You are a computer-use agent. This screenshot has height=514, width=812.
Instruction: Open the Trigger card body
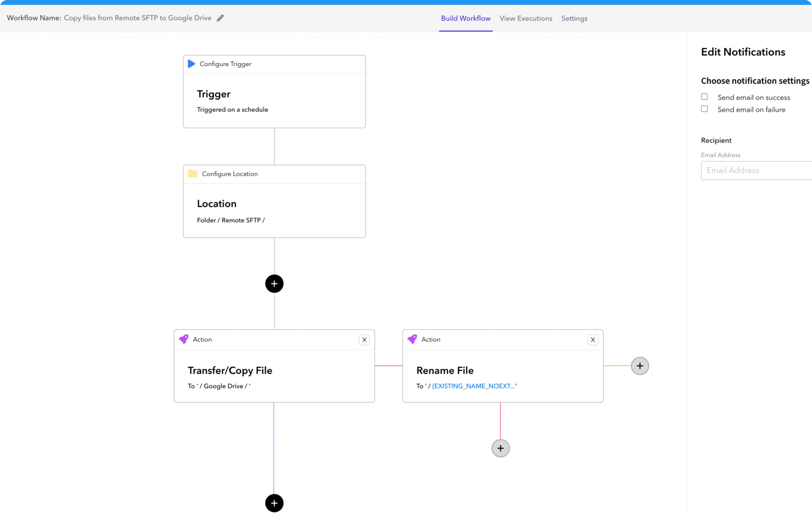pyautogui.click(x=274, y=101)
